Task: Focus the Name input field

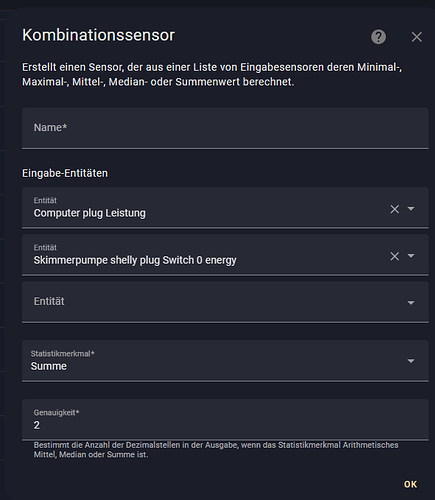Action: (225, 128)
